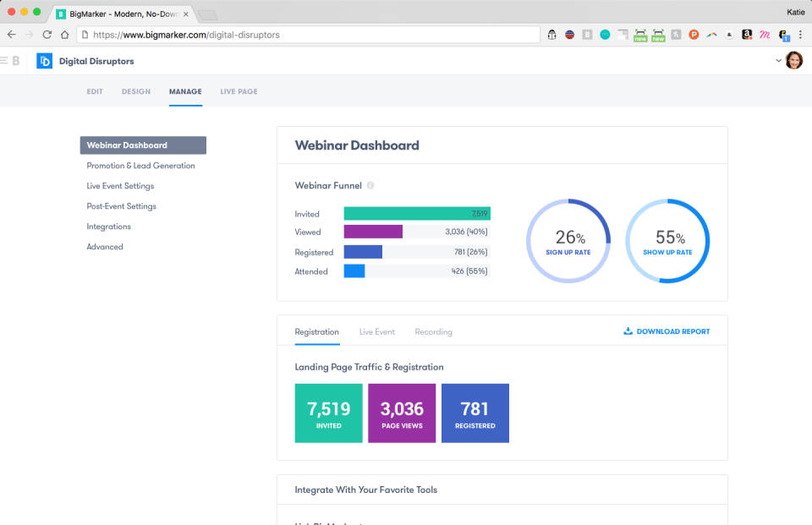
Task: Open the browser home icon
Action: (63, 34)
